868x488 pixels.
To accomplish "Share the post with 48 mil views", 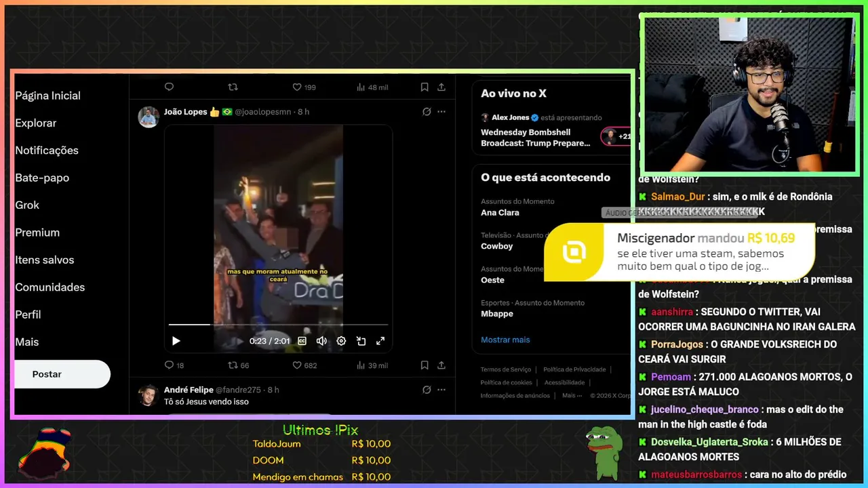I will pos(441,87).
